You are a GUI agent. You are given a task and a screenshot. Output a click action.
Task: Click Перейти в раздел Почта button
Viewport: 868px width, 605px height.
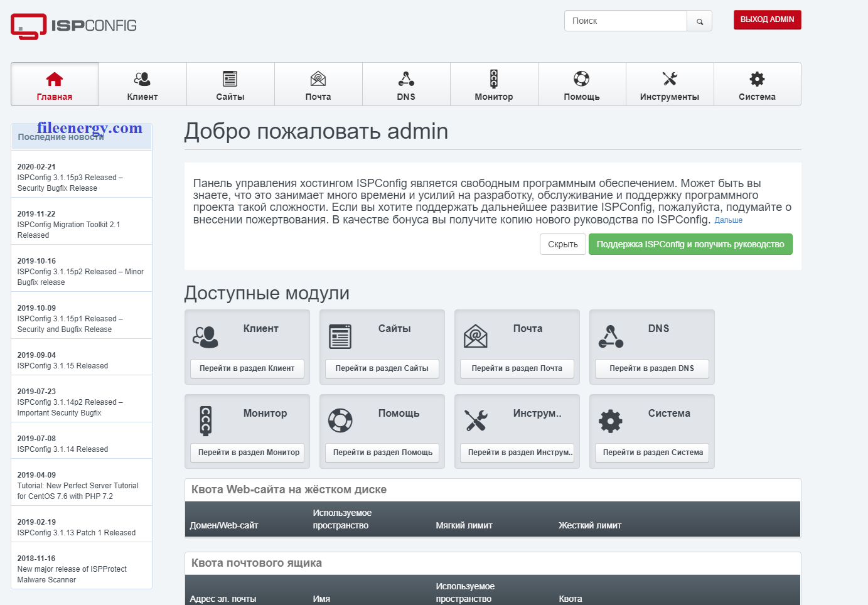517,368
